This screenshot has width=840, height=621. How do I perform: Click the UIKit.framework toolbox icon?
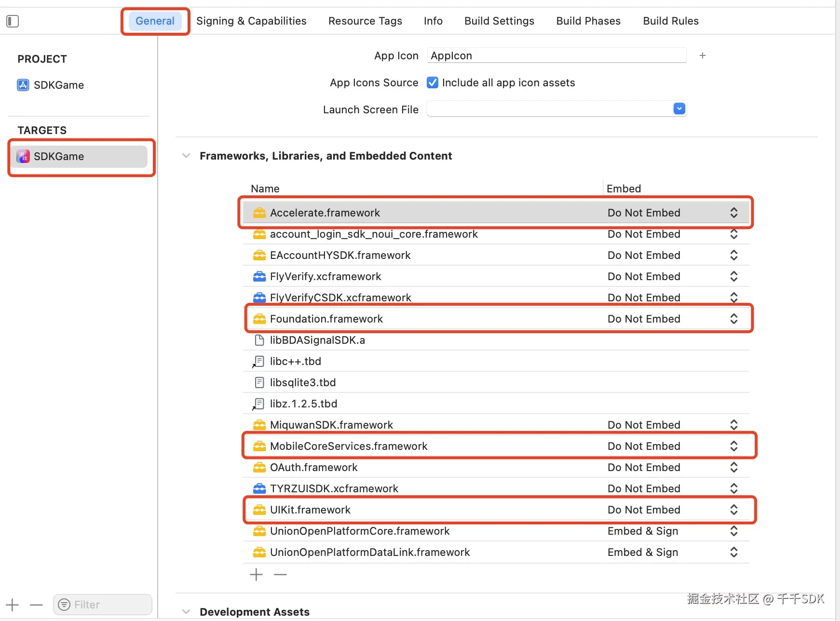(x=259, y=510)
